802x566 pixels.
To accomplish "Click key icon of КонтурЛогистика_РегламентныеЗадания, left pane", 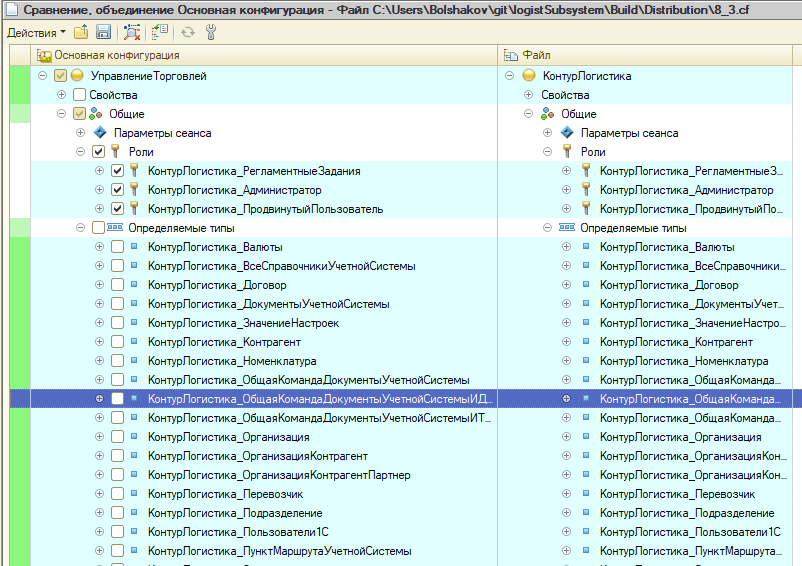I will click(135, 170).
